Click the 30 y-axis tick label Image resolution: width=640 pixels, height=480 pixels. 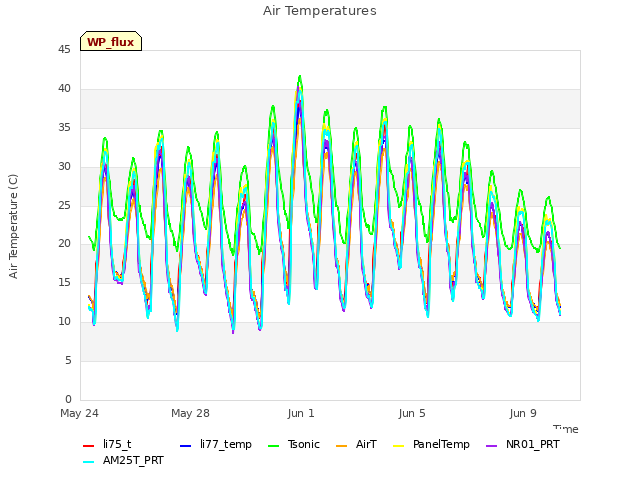[64, 167]
